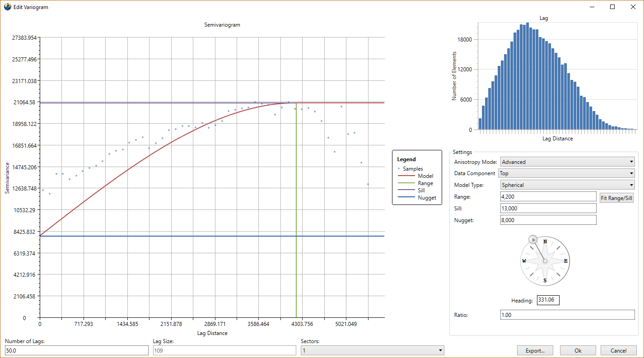Open the Model Type dropdown showing Spherical
The image size is (644, 358).
(x=567, y=185)
